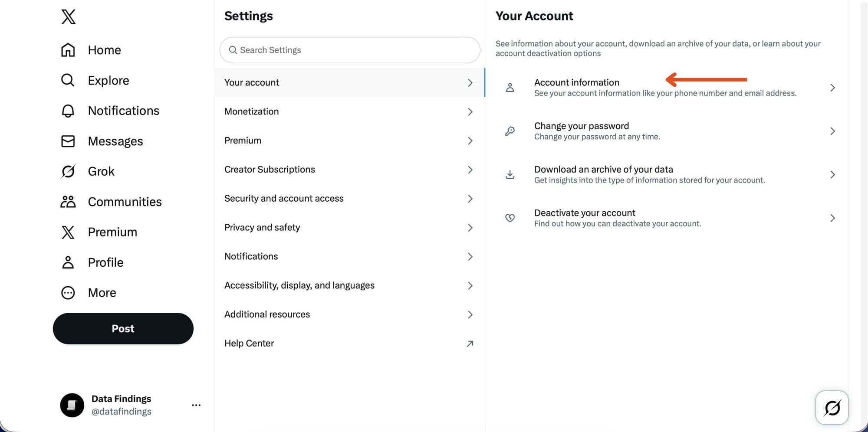Open Communities via the people icon
The image size is (868, 432).
pyautogui.click(x=68, y=201)
